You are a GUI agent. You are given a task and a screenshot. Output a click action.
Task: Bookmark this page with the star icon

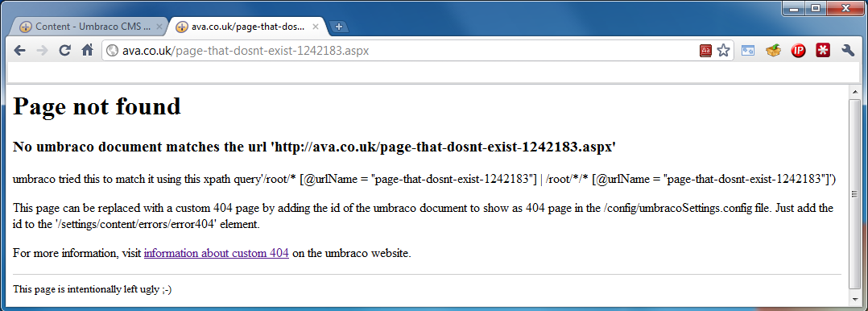tap(723, 51)
